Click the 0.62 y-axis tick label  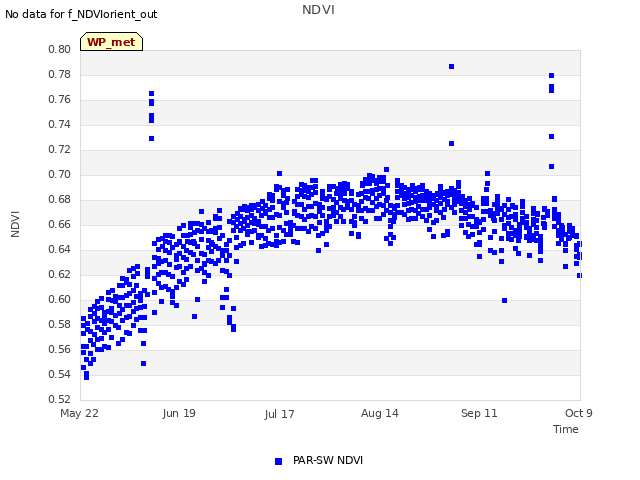(60, 274)
